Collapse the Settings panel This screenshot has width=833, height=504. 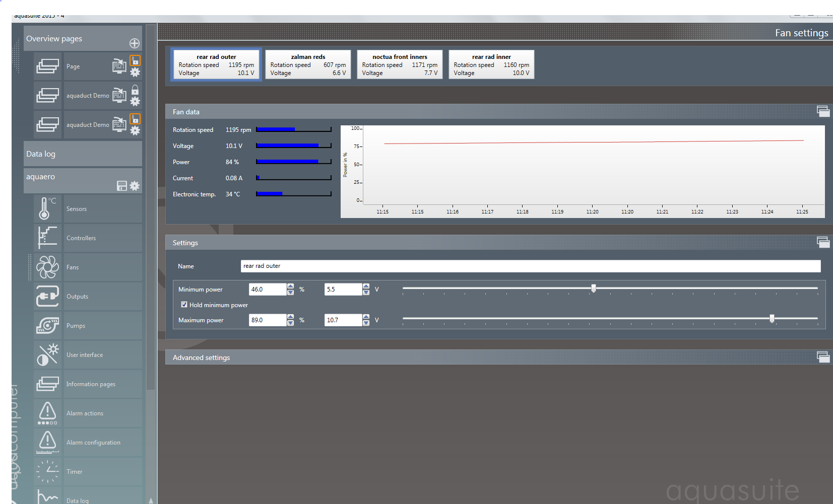(823, 242)
